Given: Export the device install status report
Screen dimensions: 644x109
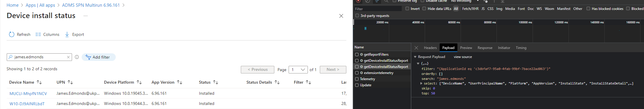Looking at the screenshot, I should pos(74,34).
